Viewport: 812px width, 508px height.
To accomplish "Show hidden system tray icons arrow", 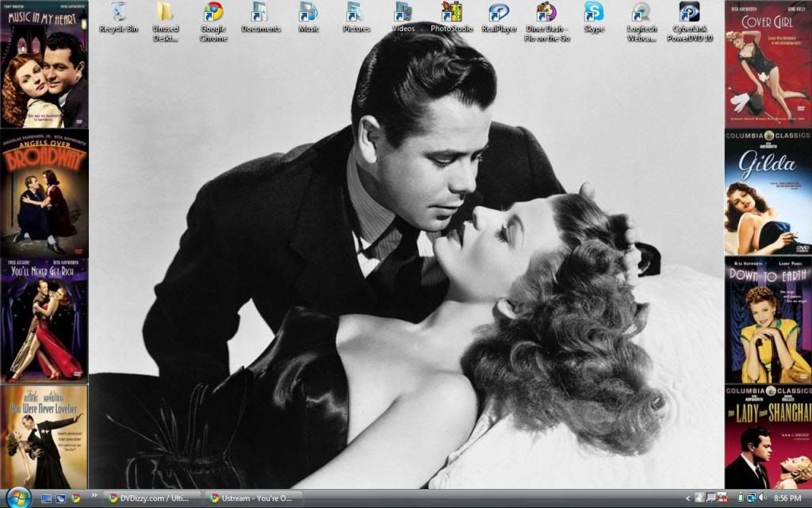I will [x=687, y=498].
